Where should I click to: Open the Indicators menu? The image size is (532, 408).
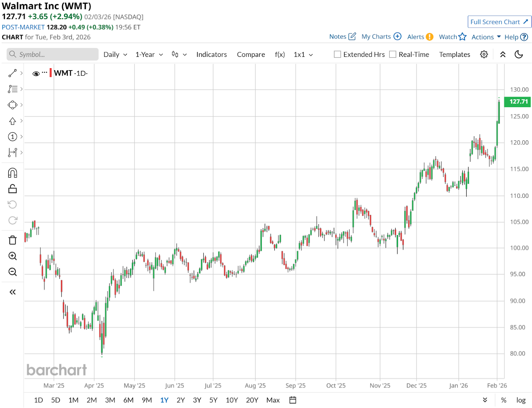211,55
